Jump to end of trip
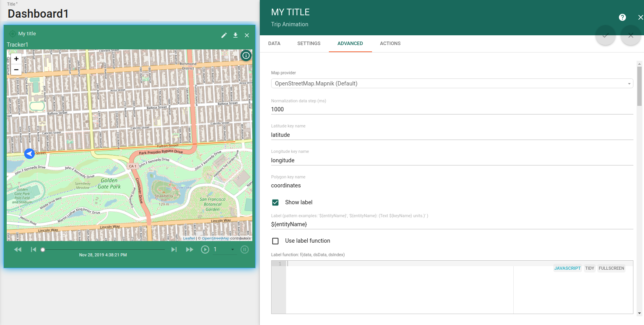Image resolution: width=644 pixels, height=325 pixels. (174, 249)
